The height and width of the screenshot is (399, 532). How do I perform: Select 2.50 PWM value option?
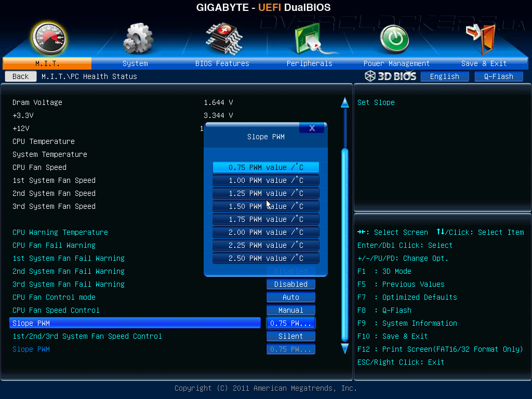[x=265, y=258]
